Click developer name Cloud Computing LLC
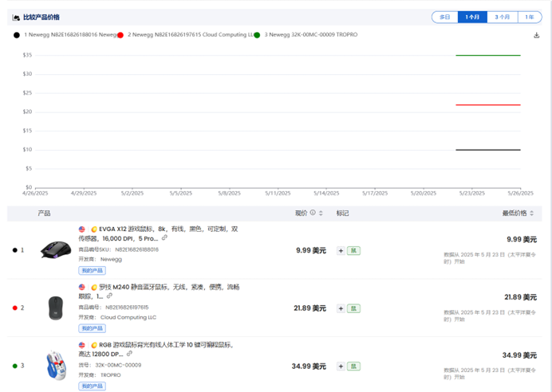Viewport: 552px width, 392px height. (128, 317)
